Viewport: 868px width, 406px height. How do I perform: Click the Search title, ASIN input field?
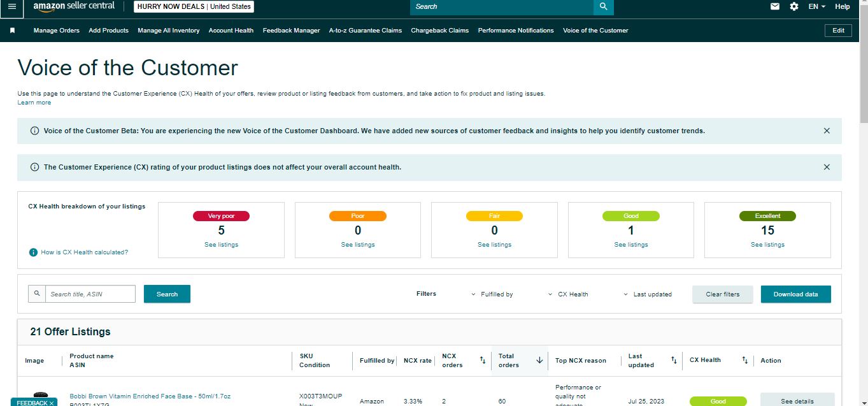90,294
